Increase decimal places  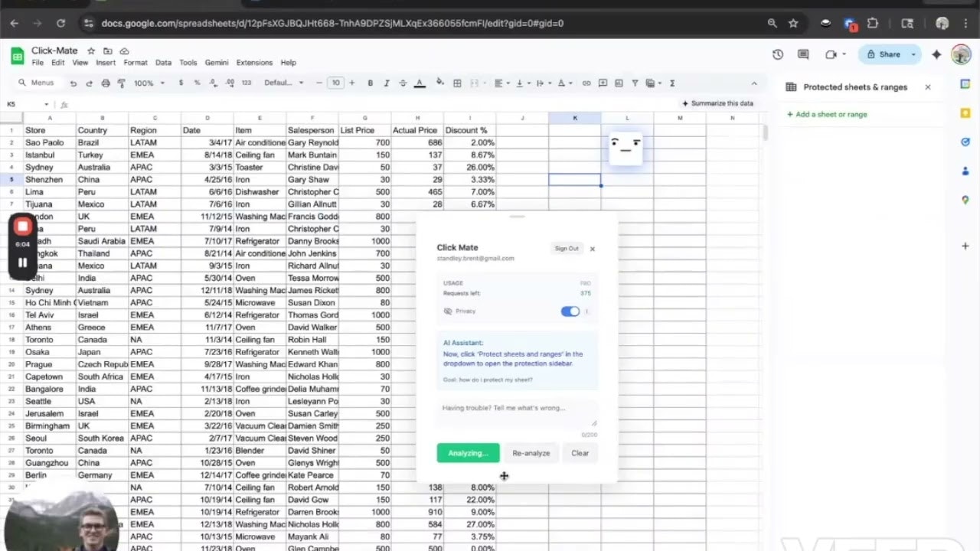tap(230, 83)
